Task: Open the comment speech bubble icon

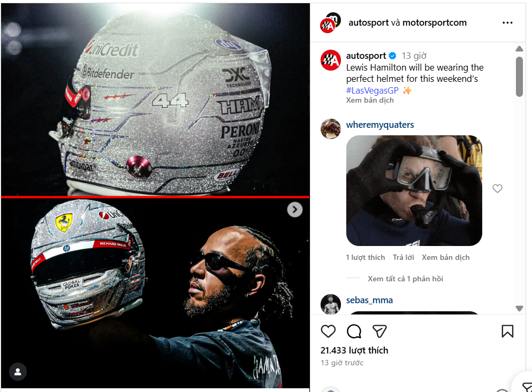Action: [354, 331]
